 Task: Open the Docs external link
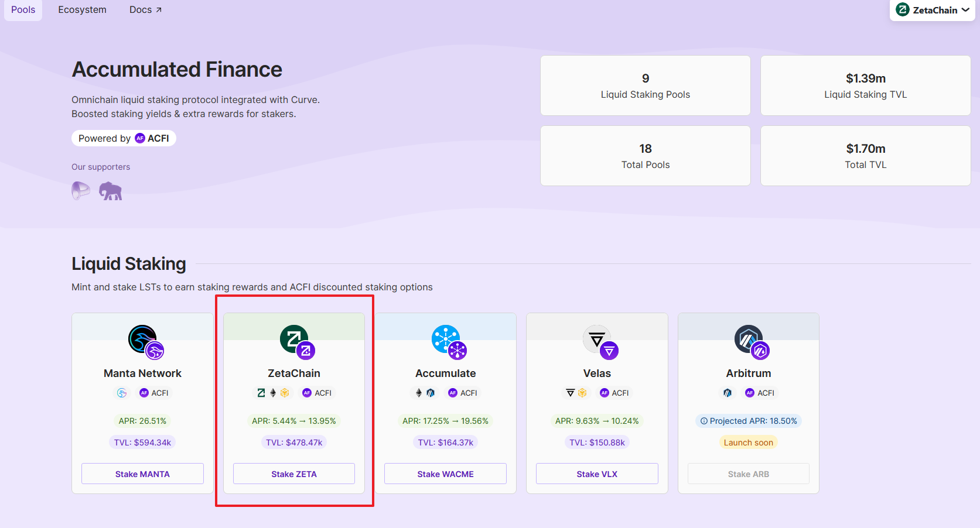145,9
